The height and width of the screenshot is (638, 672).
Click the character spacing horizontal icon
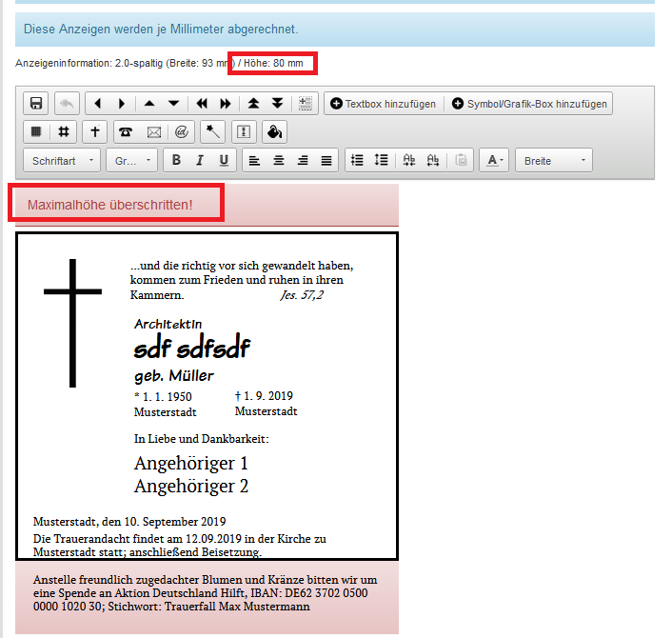pyautogui.click(x=433, y=160)
